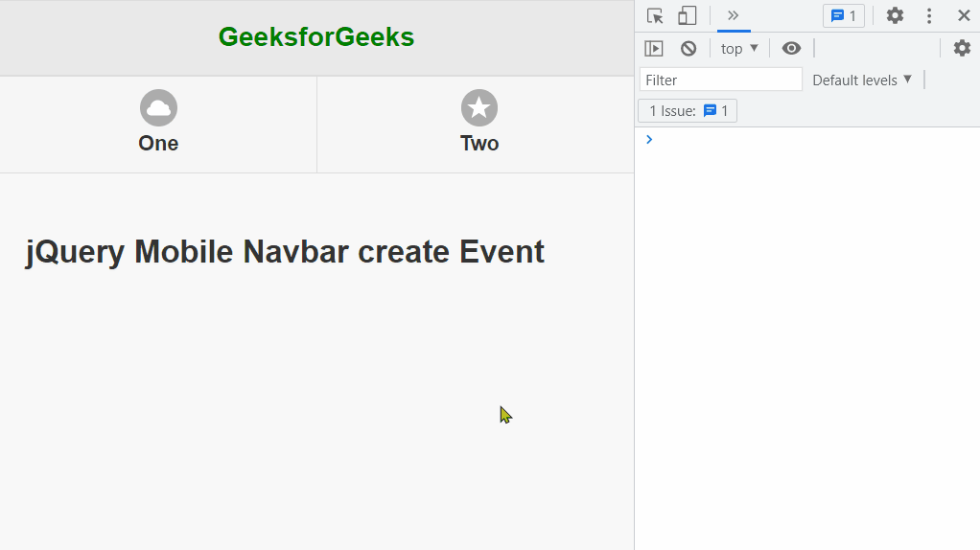This screenshot has height=550, width=980.
Task: Clear the console
Action: click(x=688, y=48)
